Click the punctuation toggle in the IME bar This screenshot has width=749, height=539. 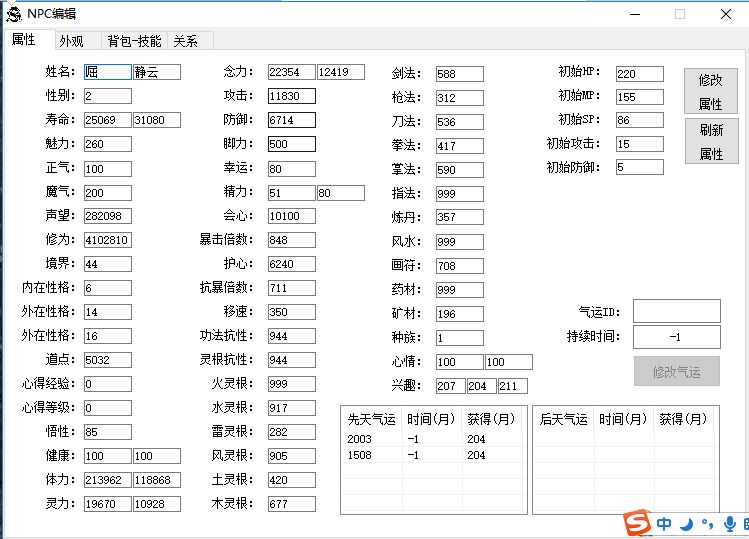(x=707, y=524)
